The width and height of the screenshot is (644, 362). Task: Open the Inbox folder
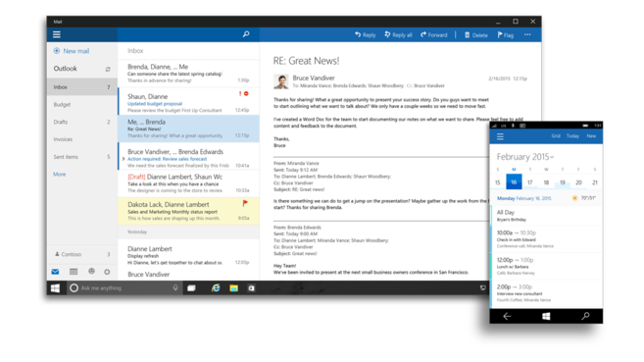[x=81, y=87]
